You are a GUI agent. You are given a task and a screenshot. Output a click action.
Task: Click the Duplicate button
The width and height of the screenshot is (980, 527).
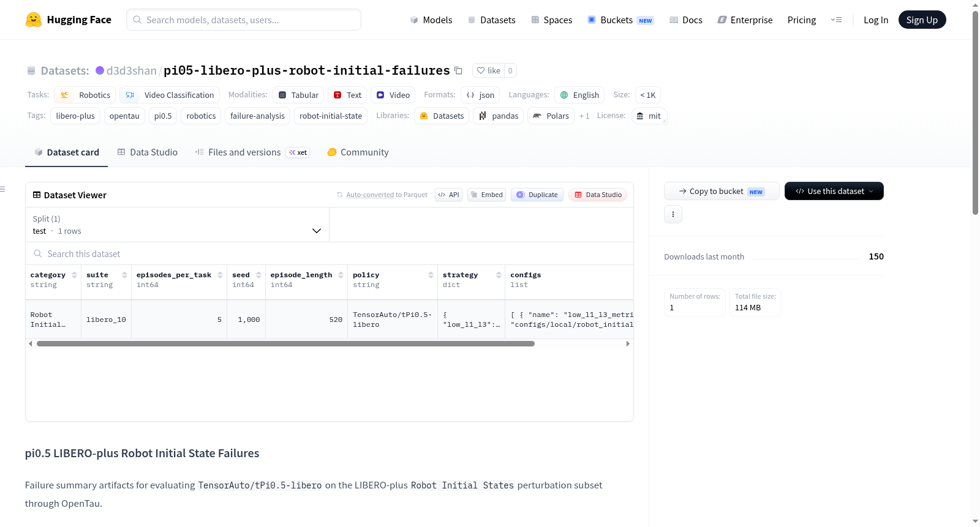(537, 195)
